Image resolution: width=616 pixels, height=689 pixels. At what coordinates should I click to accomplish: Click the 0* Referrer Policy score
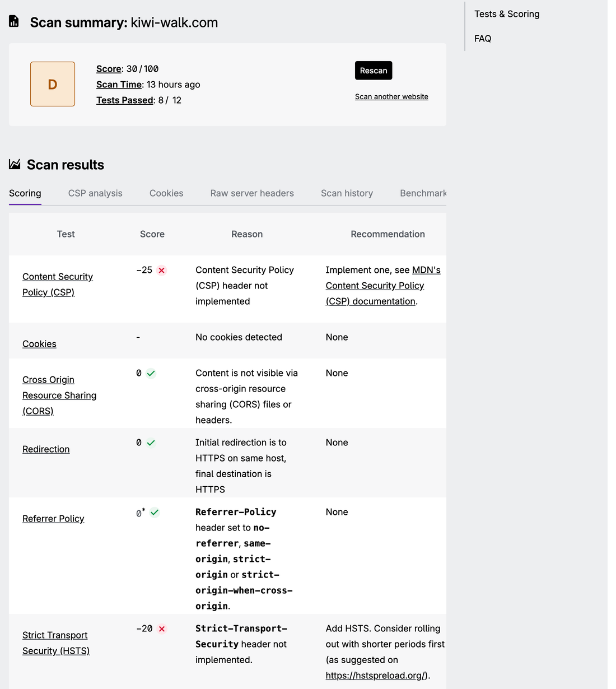pyautogui.click(x=141, y=513)
